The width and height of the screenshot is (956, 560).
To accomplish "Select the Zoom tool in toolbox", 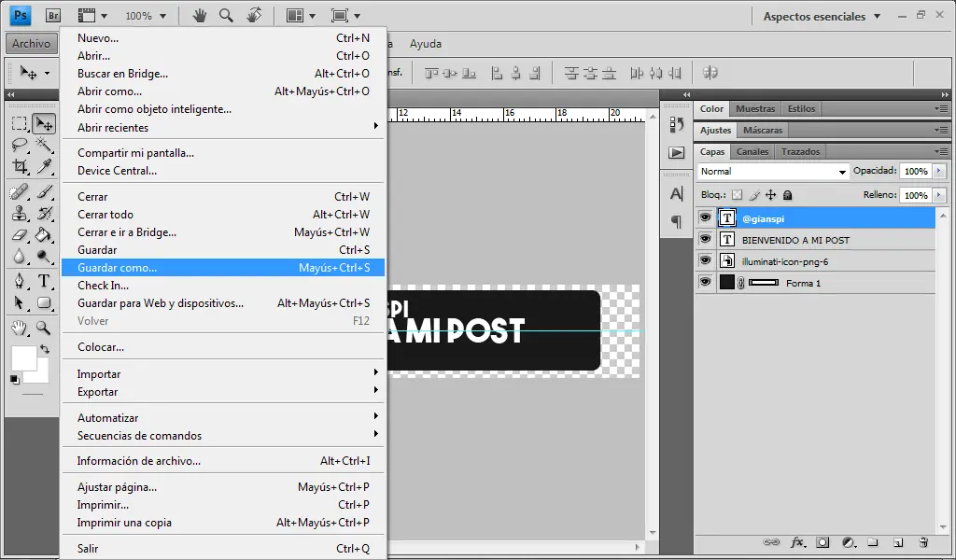I will coord(44,328).
